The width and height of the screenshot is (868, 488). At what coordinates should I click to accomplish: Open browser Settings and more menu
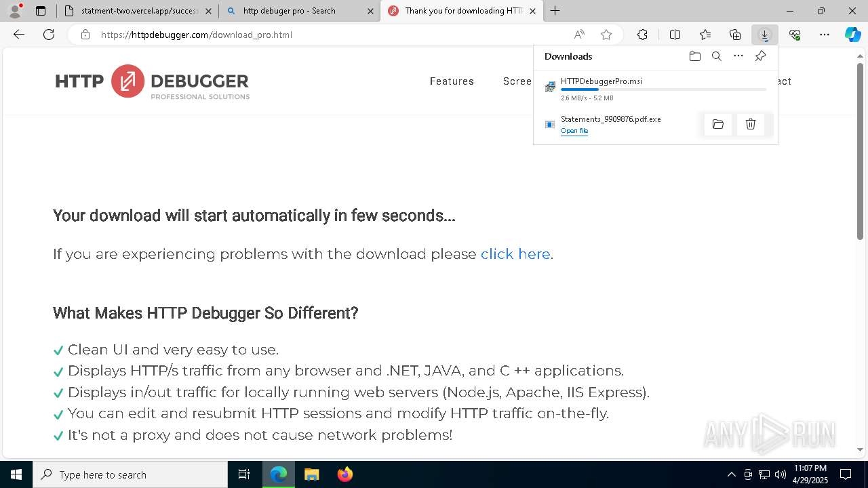point(825,35)
